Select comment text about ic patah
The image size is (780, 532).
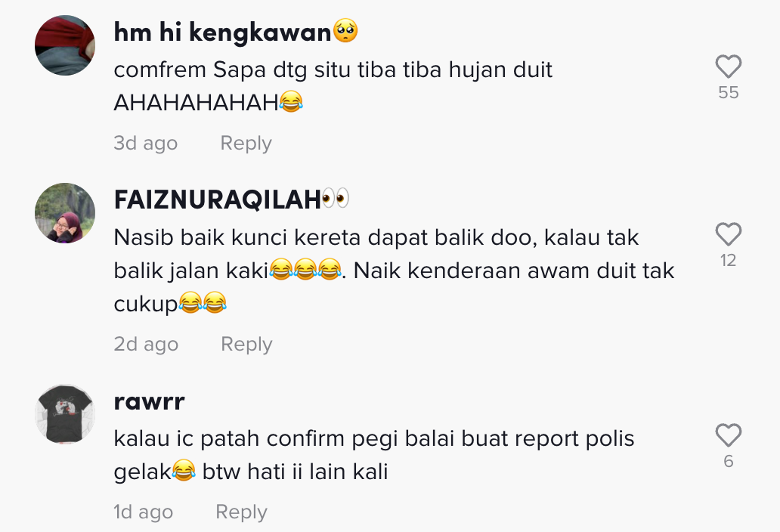(x=374, y=455)
